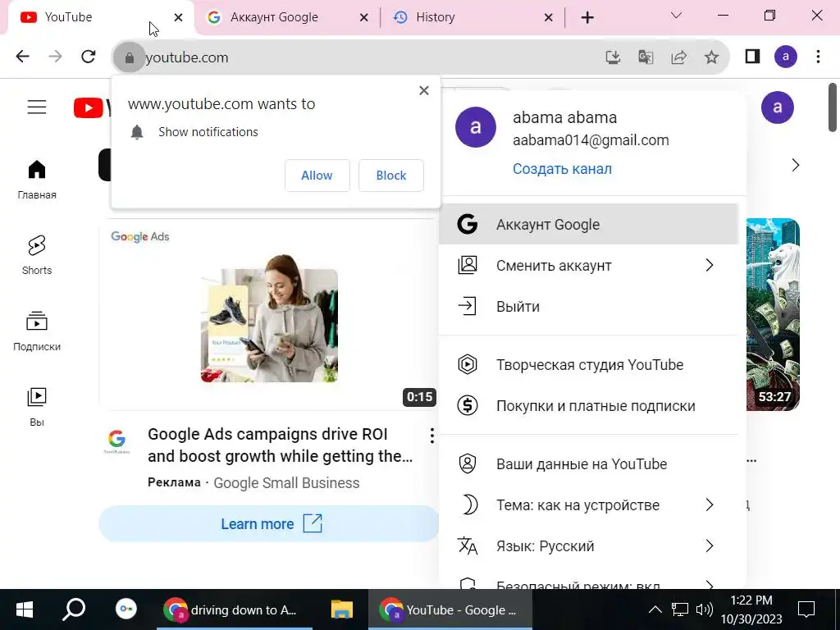Click the Google Small Business channel name

(x=286, y=482)
